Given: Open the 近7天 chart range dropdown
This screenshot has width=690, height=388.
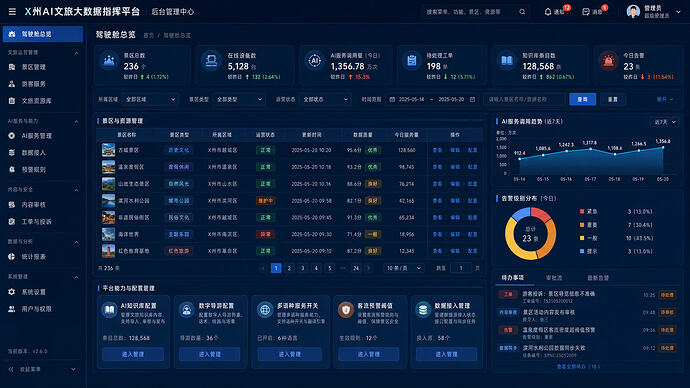Looking at the screenshot, I should [x=664, y=122].
